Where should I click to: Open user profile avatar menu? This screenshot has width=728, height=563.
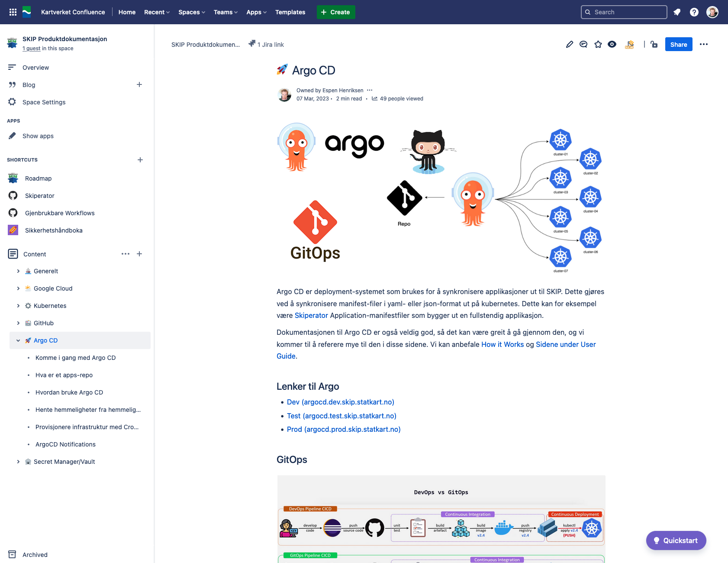tap(712, 12)
